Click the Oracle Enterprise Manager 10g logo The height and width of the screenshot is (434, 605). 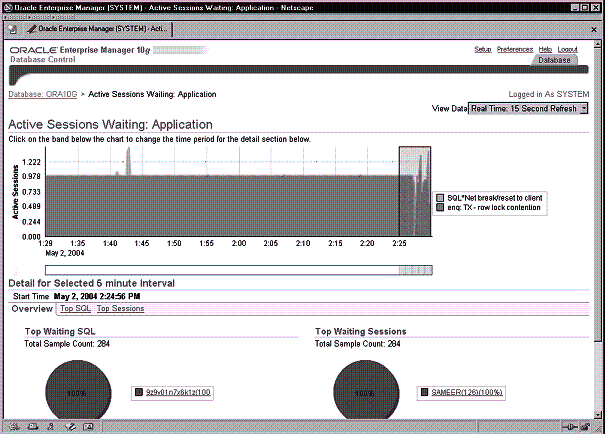tap(80, 50)
